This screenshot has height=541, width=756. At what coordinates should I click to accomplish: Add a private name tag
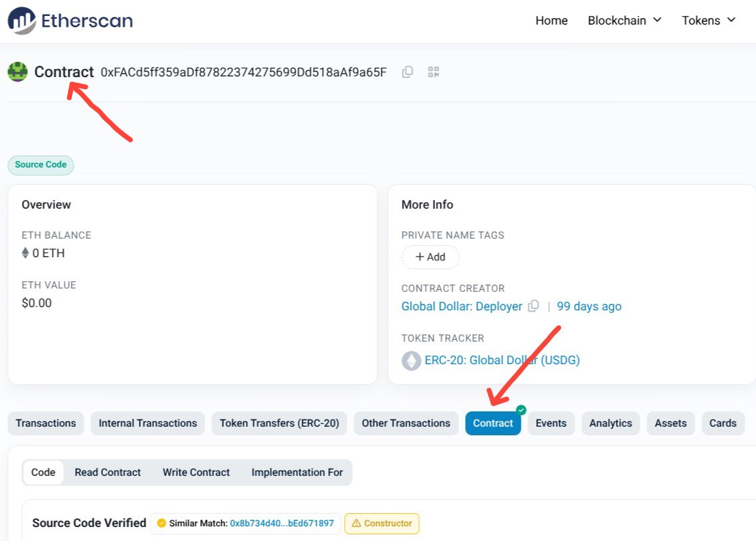point(430,257)
